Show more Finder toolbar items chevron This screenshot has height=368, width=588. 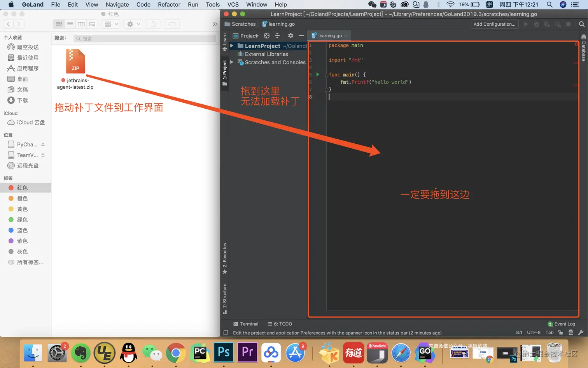coord(215,24)
